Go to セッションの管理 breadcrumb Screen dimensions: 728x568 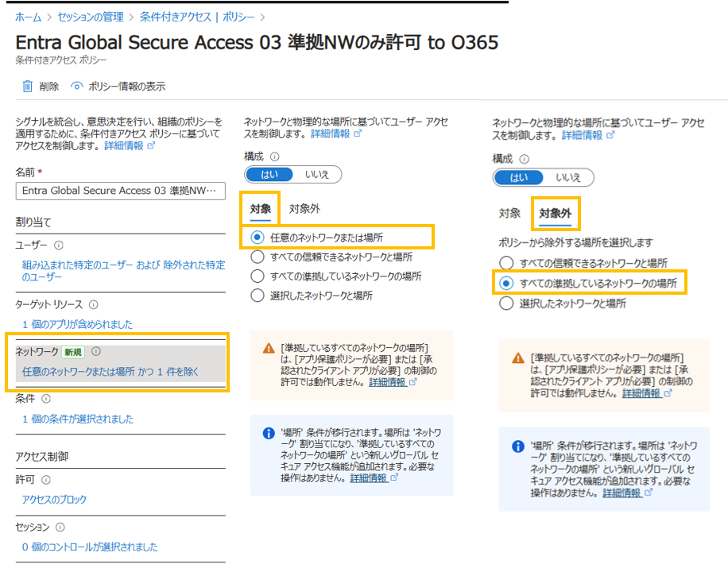91,17
